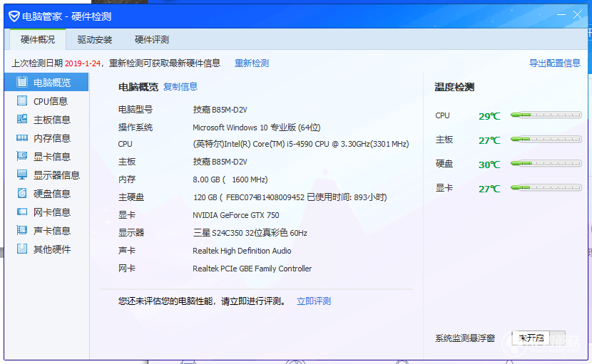Click Microsoft Windows 10 专业版 text
The image size is (592, 364).
click(x=256, y=128)
